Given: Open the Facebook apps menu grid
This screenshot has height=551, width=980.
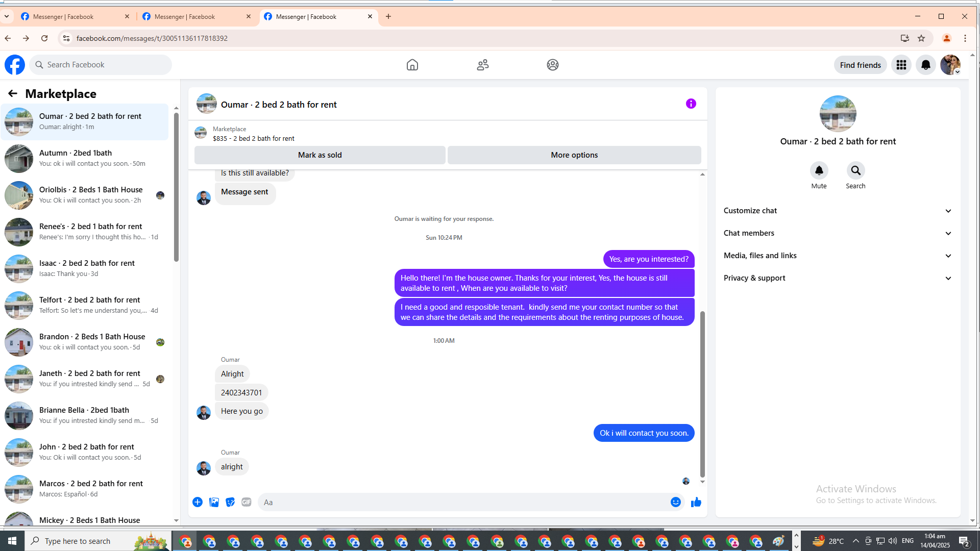Looking at the screenshot, I should [x=901, y=65].
